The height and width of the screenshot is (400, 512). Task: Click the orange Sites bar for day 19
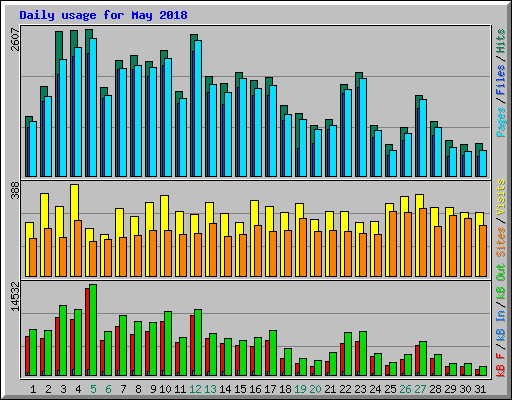(x=303, y=247)
